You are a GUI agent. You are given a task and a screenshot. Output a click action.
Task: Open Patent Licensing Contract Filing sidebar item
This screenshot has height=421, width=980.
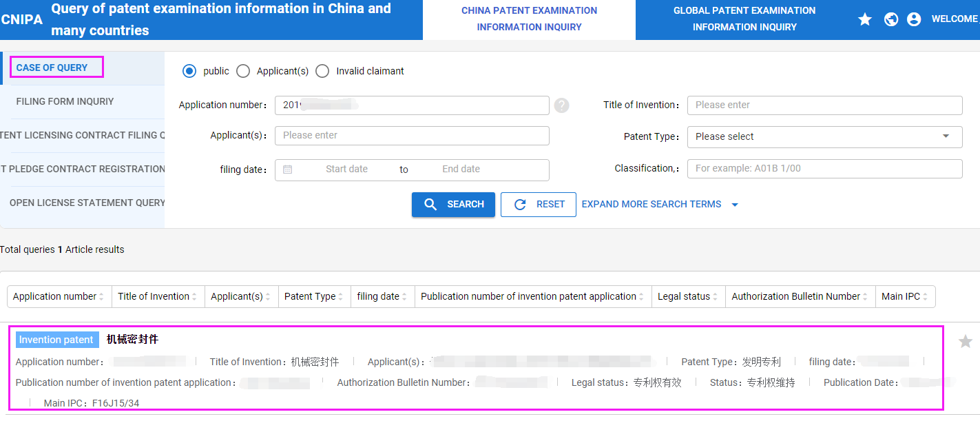pyautogui.click(x=83, y=135)
